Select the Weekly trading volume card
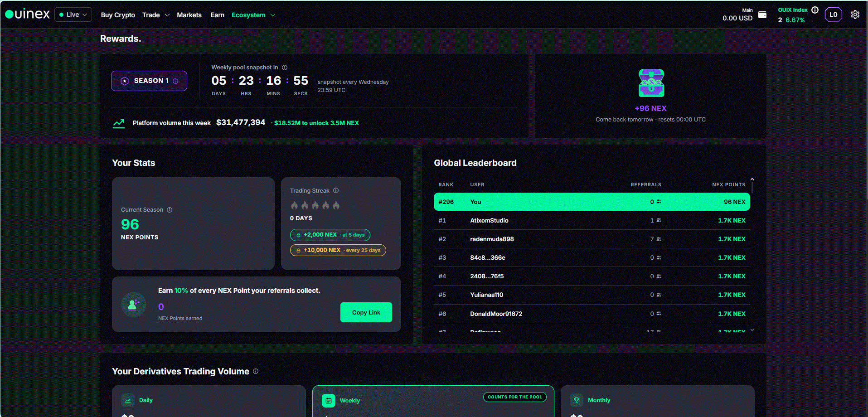 pyautogui.click(x=433, y=401)
